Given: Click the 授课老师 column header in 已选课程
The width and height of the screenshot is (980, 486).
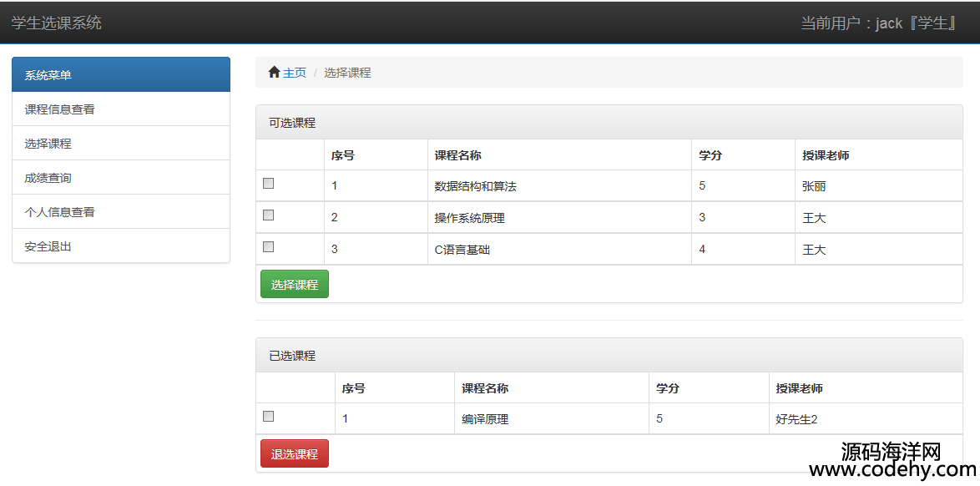Looking at the screenshot, I should tap(799, 387).
